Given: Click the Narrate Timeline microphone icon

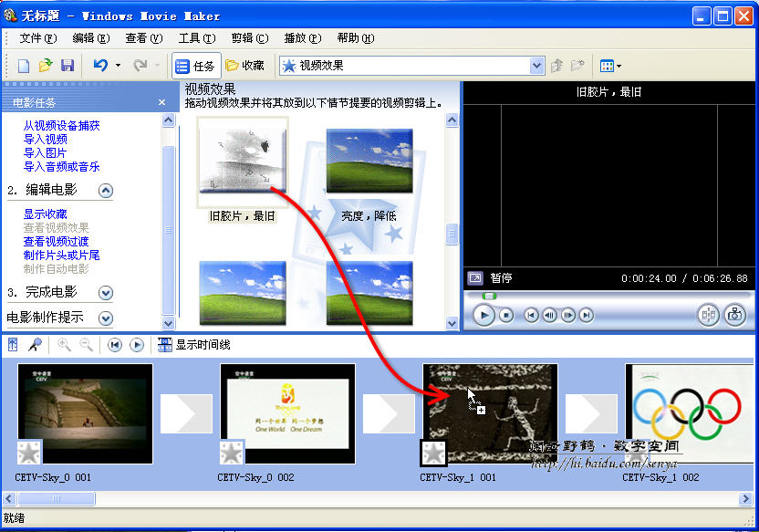Looking at the screenshot, I should point(35,345).
